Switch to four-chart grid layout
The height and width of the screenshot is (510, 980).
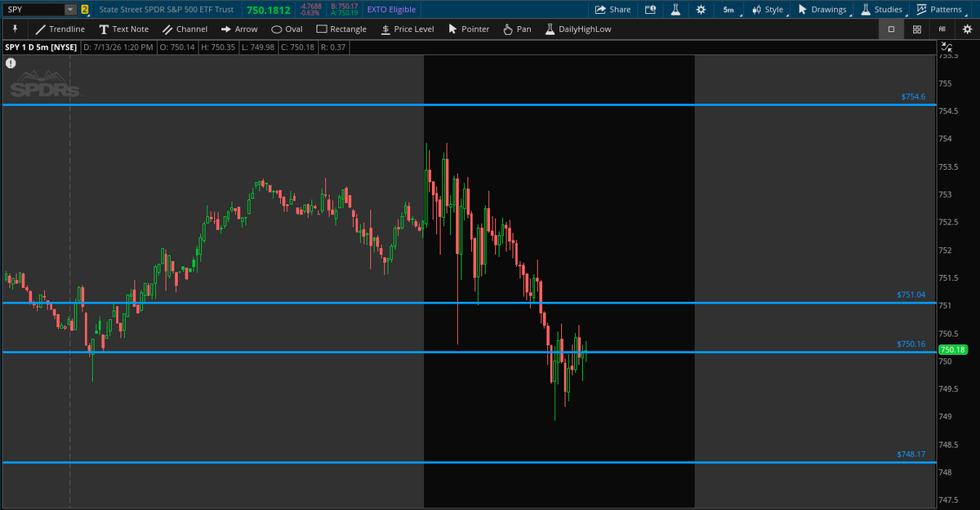(917, 29)
